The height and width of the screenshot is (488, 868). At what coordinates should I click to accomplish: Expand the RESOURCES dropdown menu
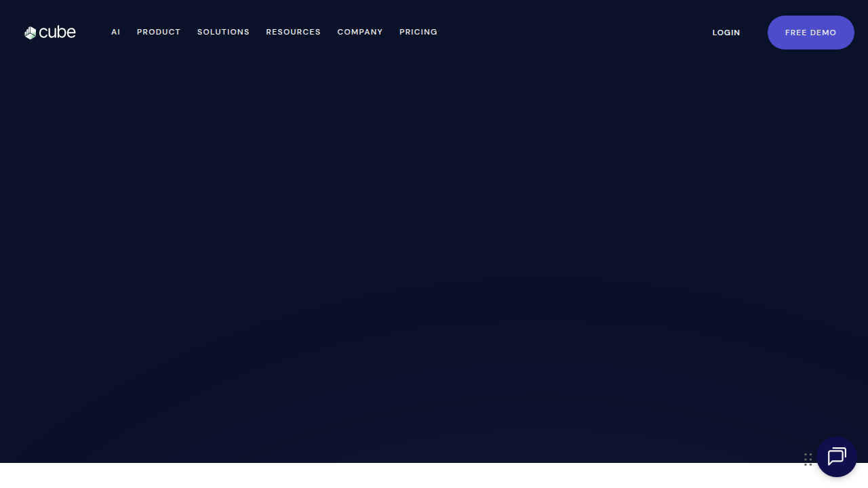pyautogui.click(x=293, y=32)
